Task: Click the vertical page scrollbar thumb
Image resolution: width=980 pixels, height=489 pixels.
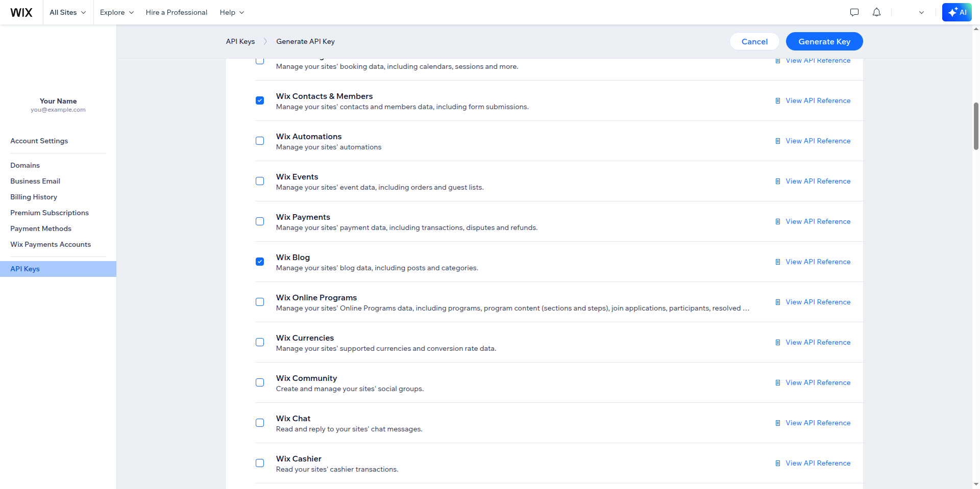Action: (976, 126)
